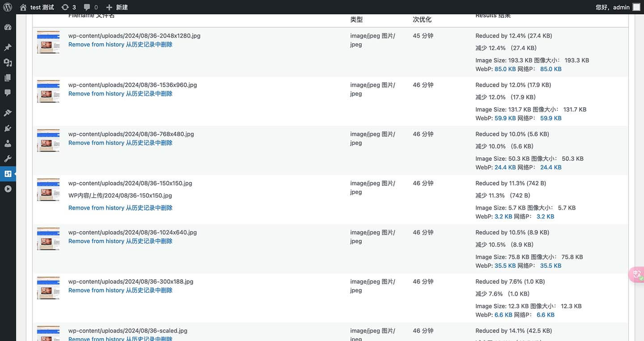
Task: Open Media library sidebar icon
Action: [8, 63]
